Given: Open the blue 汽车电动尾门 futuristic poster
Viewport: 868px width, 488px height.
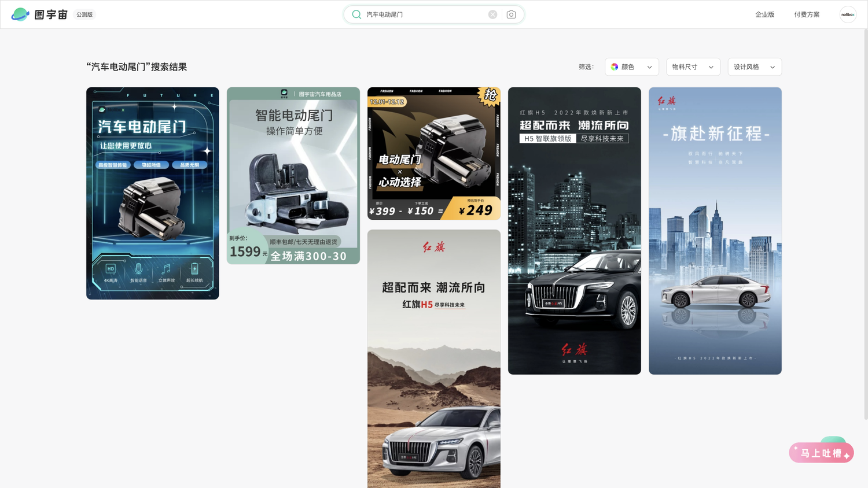Looking at the screenshot, I should [x=153, y=193].
